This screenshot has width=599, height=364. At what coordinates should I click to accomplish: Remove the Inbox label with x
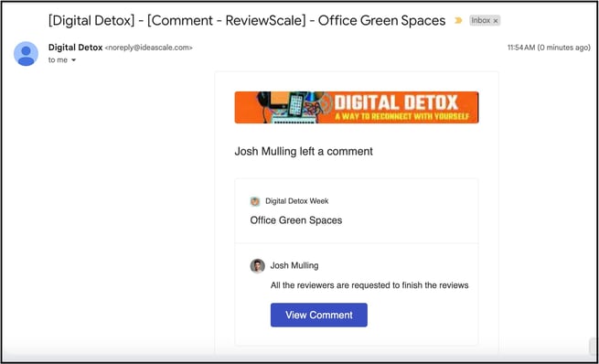(x=496, y=21)
